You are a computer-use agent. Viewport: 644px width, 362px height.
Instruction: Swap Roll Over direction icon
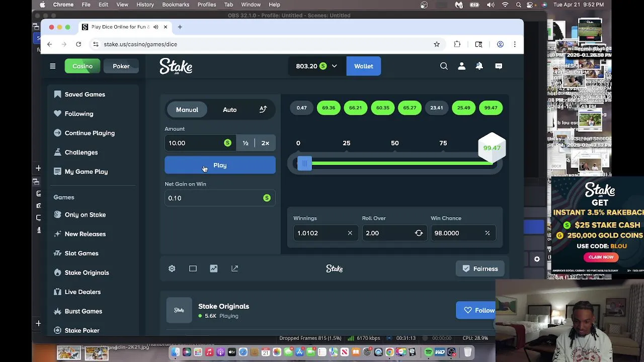tap(419, 233)
